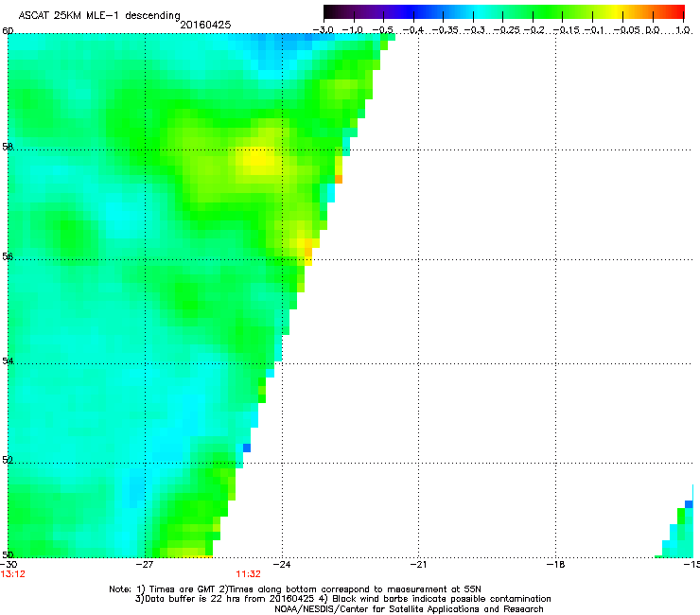Viewport: 700px width, 615px height.
Task: Pick the red end of the color bar
Action: [678, 12]
